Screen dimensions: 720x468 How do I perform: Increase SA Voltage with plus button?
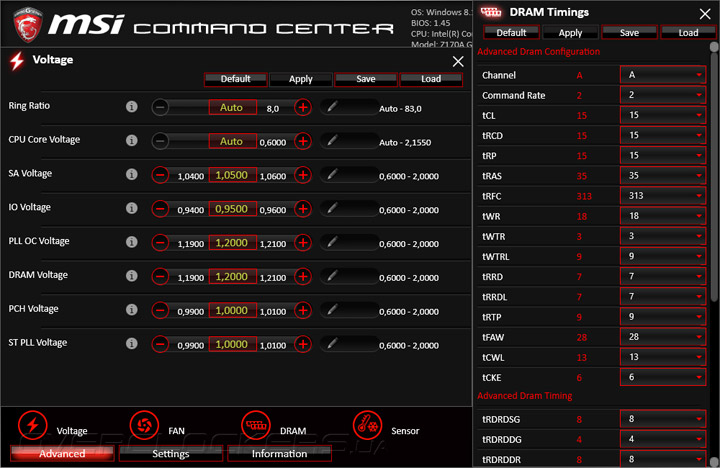(303, 175)
